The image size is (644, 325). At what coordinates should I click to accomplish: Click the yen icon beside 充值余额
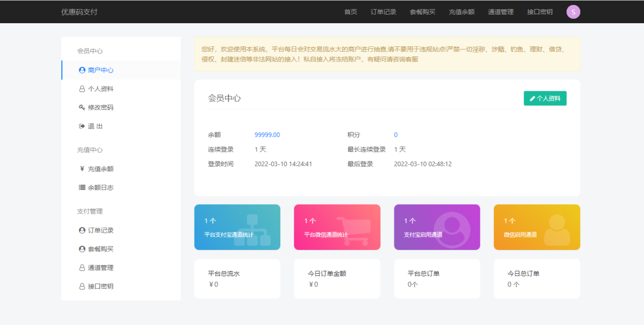(x=82, y=169)
